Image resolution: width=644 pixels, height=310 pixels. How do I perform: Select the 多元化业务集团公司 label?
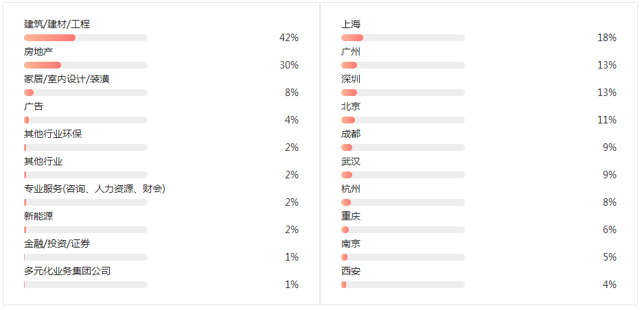click(67, 272)
